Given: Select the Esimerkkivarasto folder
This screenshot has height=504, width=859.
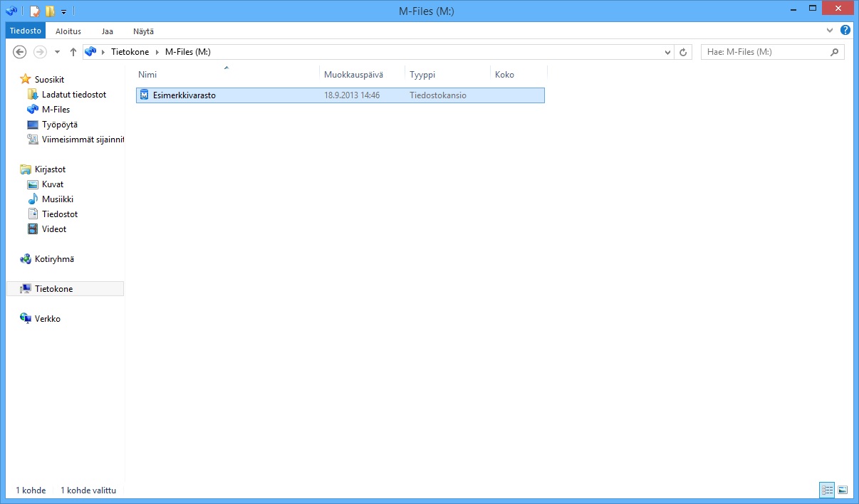Looking at the screenshot, I should point(340,95).
